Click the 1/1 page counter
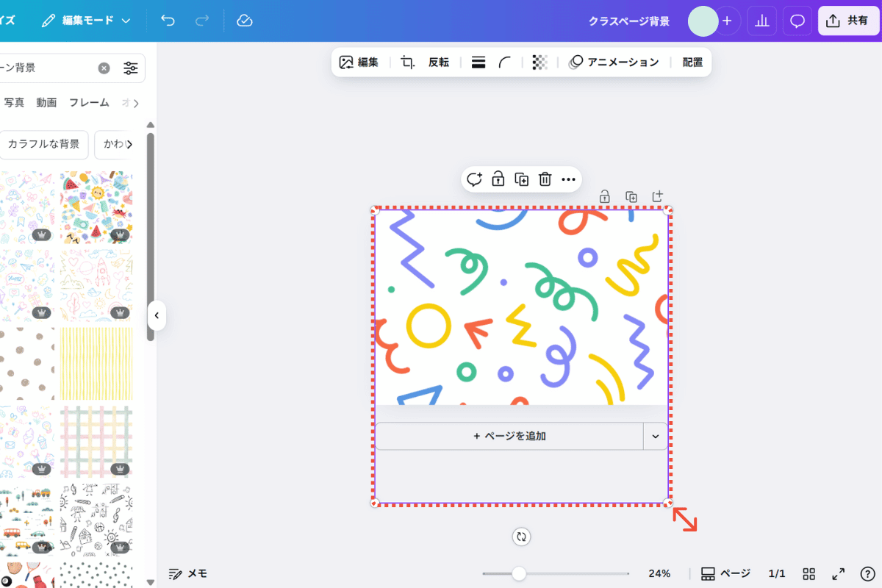This screenshot has width=882, height=588. coord(777,573)
